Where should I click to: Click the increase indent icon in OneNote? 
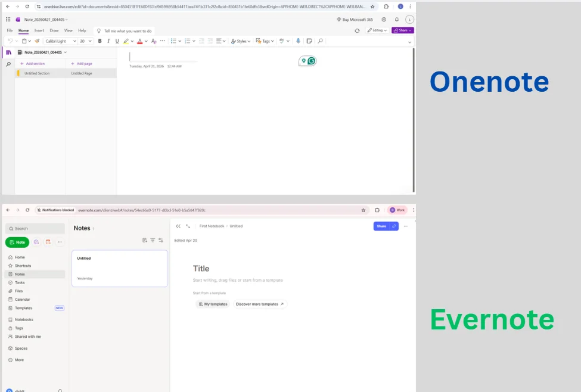click(x=210, y=41)
